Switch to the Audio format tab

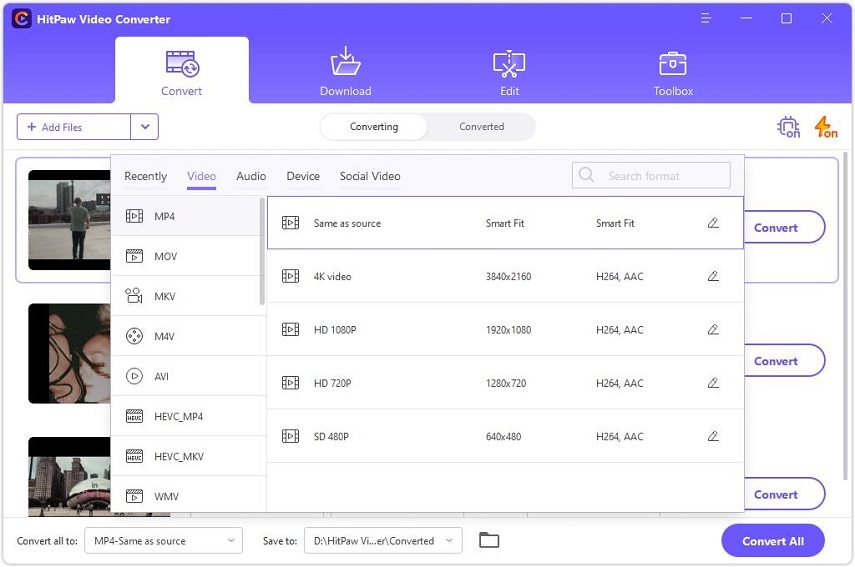tap(251, 176)
